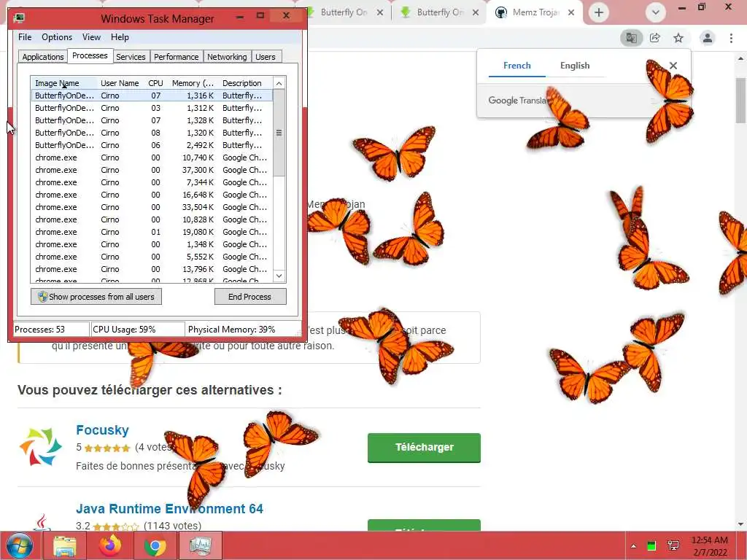This screenshot has width=747, height=560.
Task: Bookmark this page with the star icon
Action: click(678, 38)
